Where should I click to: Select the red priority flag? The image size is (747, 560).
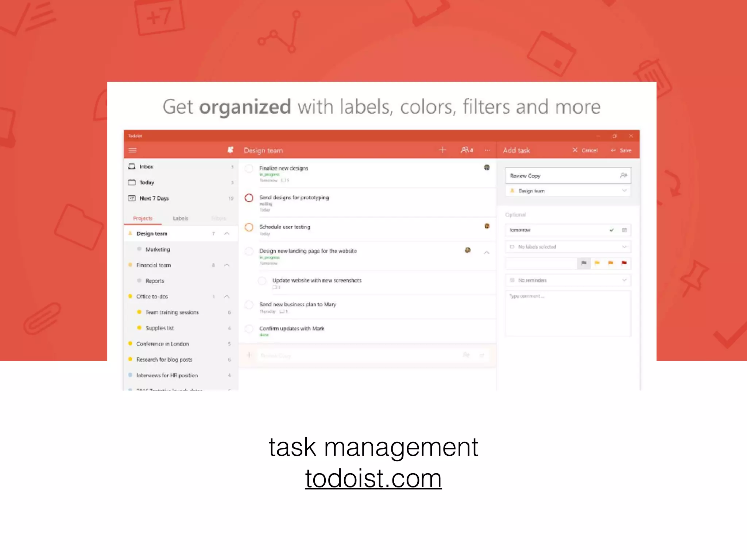pyautogui.click(x=624, y=263)
